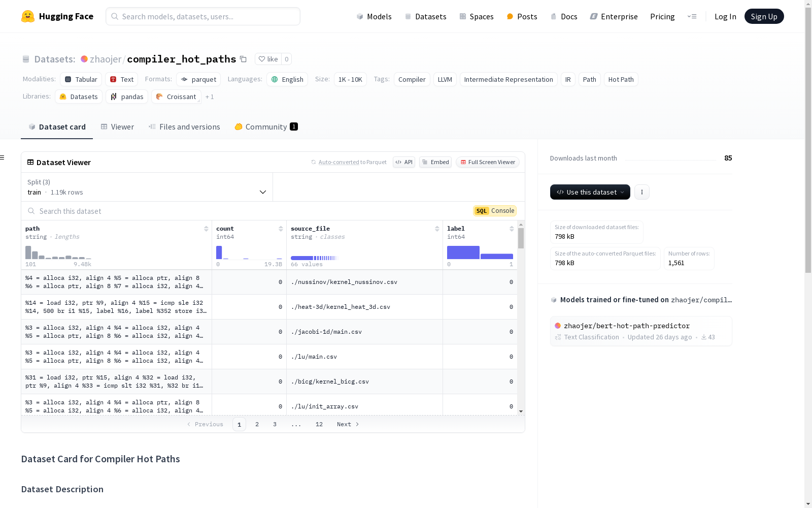Click the Sign Up button
This screenshot has width=812, height=508.
pos(764,16)
